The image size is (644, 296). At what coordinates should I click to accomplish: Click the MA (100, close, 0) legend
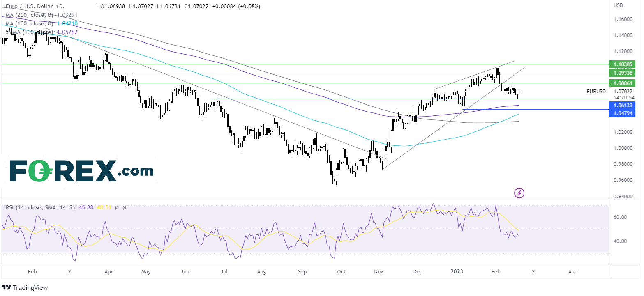click(x=29, y=23)
